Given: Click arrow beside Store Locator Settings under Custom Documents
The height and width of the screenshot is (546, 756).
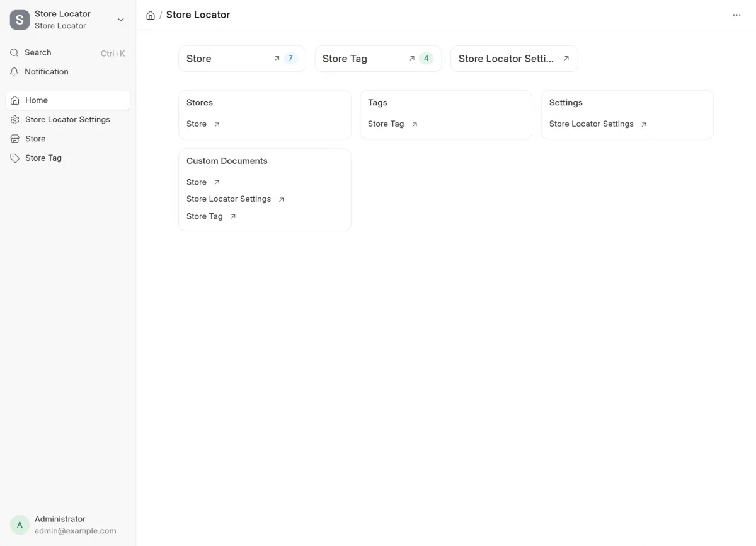Looking at the screenshot, I should pyautogui.click(x=282, y=200).
